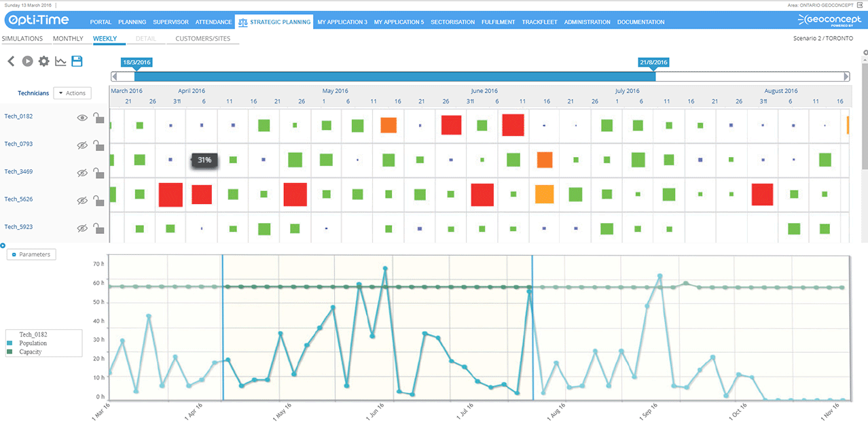Click the back arrow icon
This screenshot has width=868, height=444.
click(11, 61)
